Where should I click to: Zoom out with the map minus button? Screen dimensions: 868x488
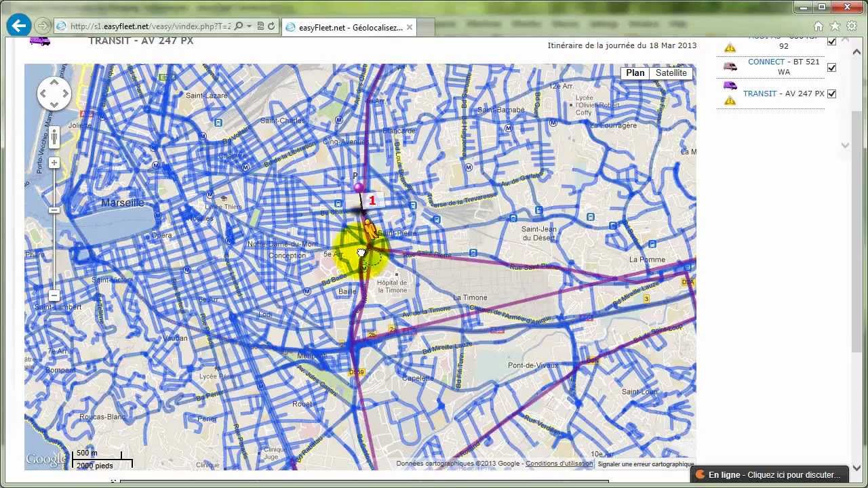pos(54,296)
